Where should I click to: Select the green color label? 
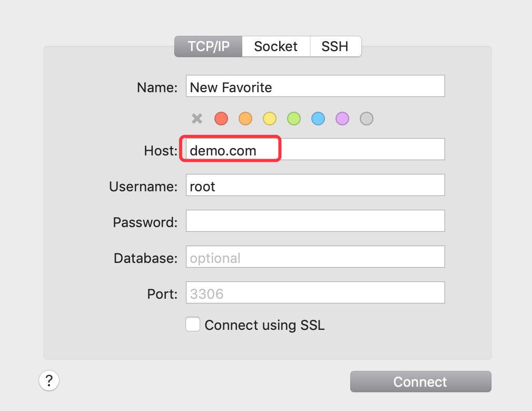[x=294, y=119]
